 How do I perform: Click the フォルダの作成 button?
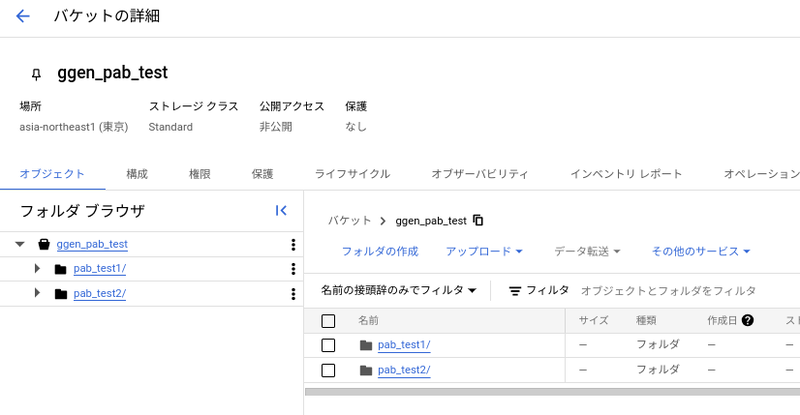pos(380,251)
